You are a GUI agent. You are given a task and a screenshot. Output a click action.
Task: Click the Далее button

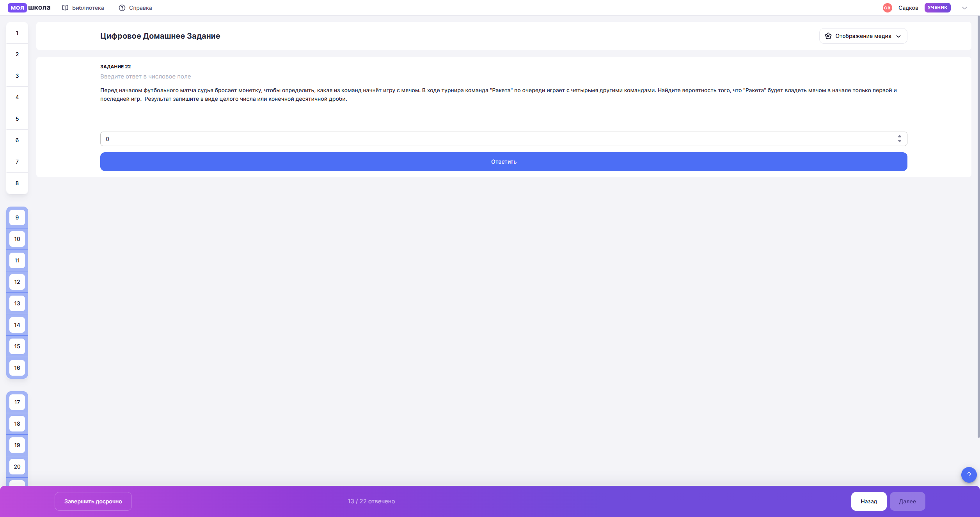[x=907, y=501]
